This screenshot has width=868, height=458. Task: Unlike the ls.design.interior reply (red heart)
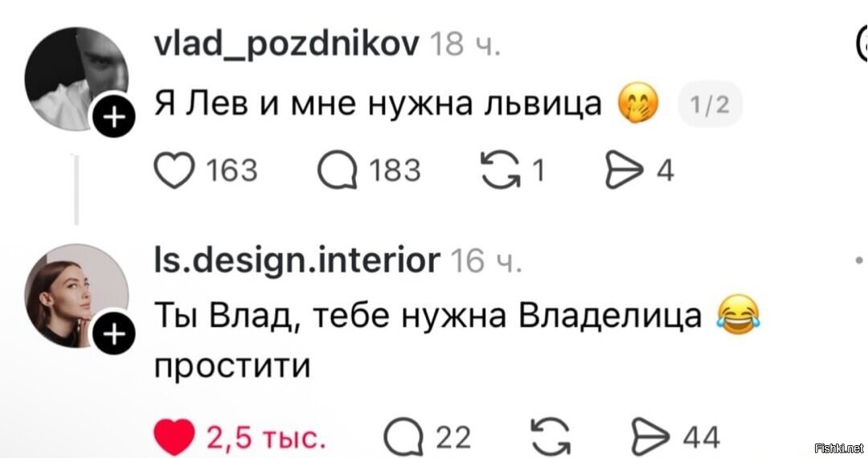coord(174,438)
